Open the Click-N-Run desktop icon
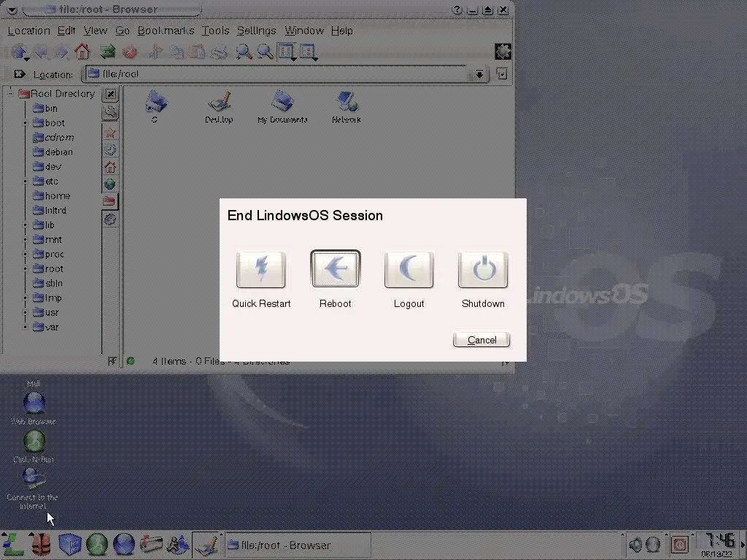Screen dimensions: 747x560 (x=34, y=446)
